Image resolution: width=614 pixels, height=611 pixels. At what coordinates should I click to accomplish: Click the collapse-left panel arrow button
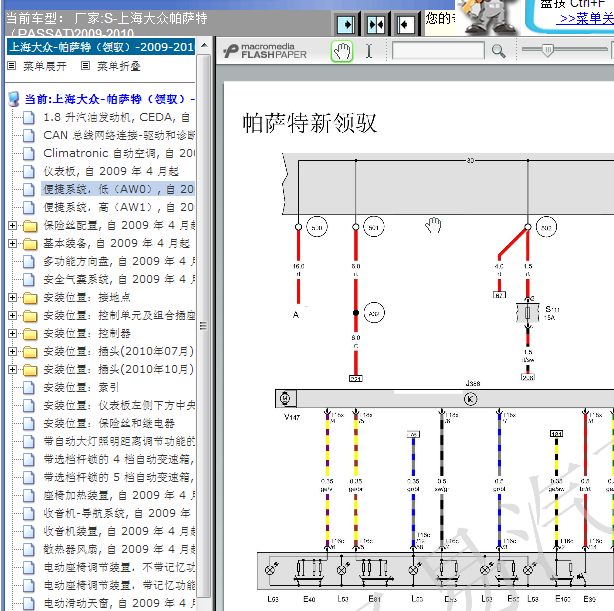click(405, 25)
